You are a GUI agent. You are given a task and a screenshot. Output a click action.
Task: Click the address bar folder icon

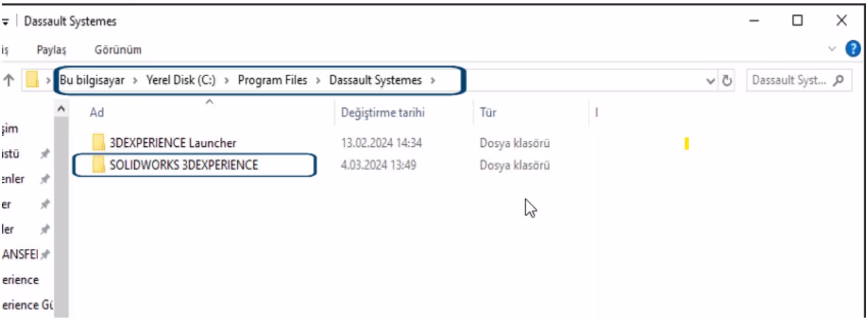[x=32, y=80]
